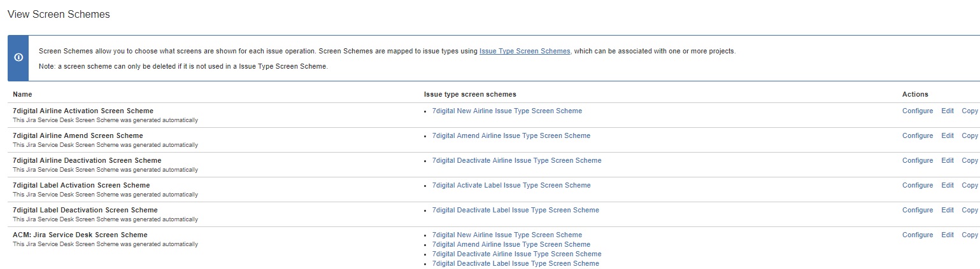The height and width of the screenshot is (269, 980).
Task: Edit 7digital Airline Deactivation Screen Scheme
Action: tap(948, 160)
